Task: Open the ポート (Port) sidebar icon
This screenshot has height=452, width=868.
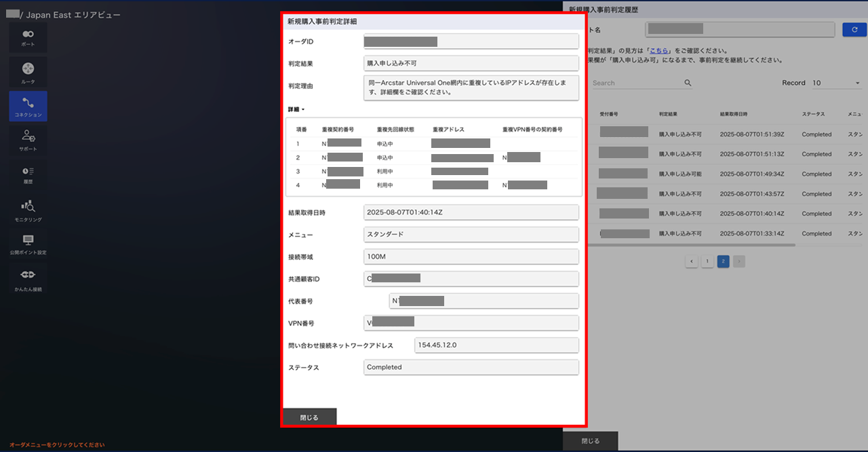Action: [x=28, y=37]
